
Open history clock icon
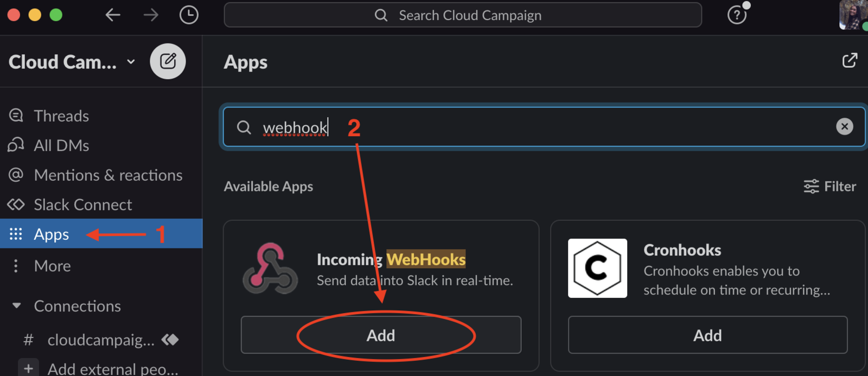click(x=189, y=15)
